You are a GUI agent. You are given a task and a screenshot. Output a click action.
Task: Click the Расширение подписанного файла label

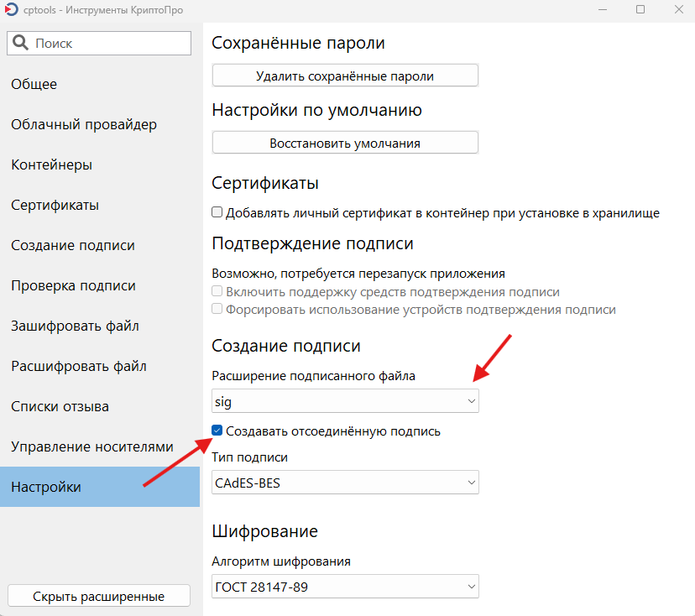pyautogui.click(x=313, y=376)
